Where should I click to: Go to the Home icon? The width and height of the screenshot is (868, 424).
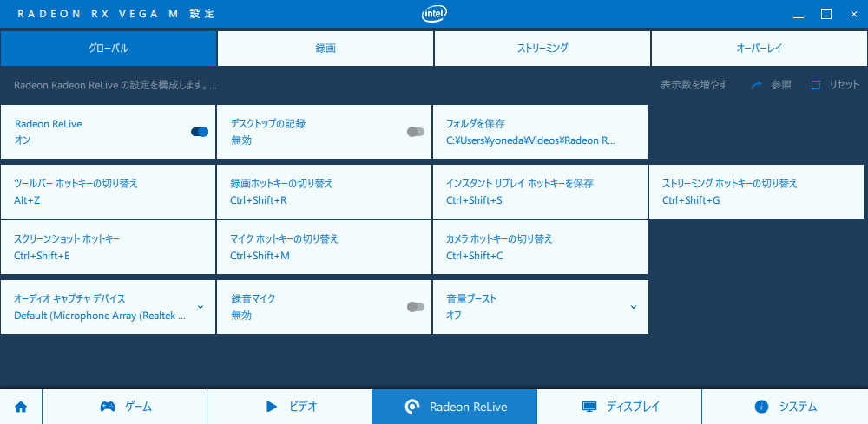pyautogui.click(x=21, y=407)
